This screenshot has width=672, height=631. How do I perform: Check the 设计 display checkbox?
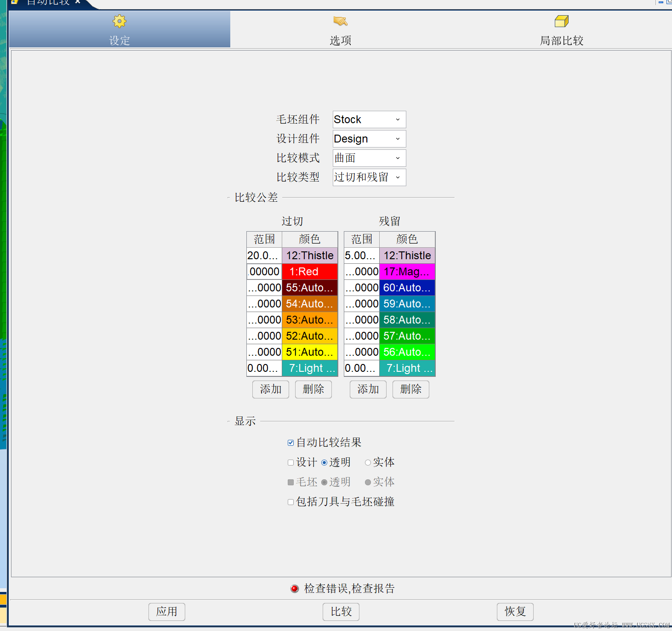point(290,463)
